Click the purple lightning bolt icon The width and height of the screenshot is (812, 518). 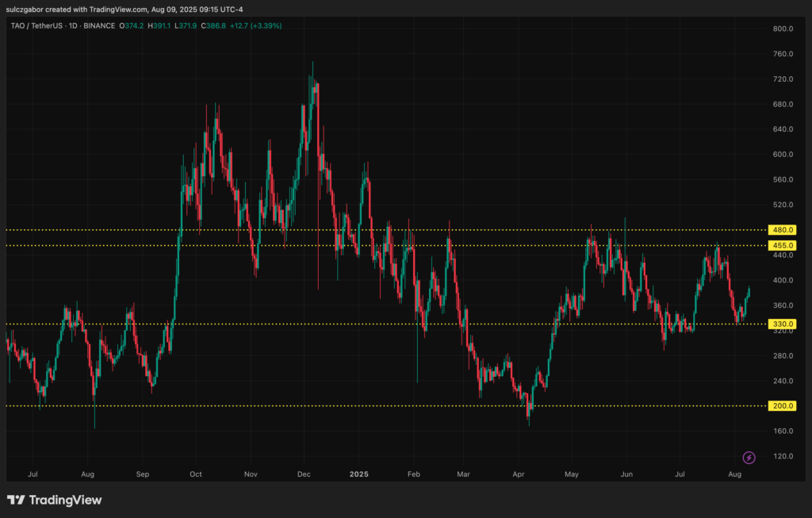tap(749, 458)
